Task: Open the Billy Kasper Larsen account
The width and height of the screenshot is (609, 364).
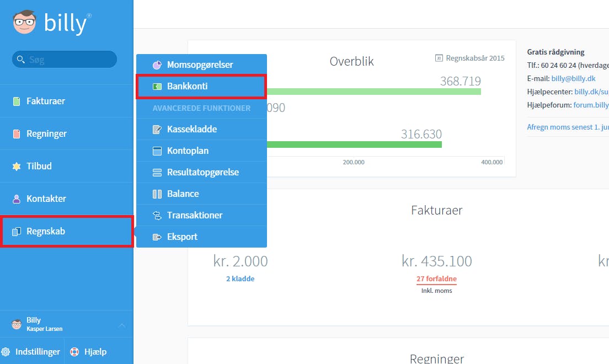Action: 66,324
